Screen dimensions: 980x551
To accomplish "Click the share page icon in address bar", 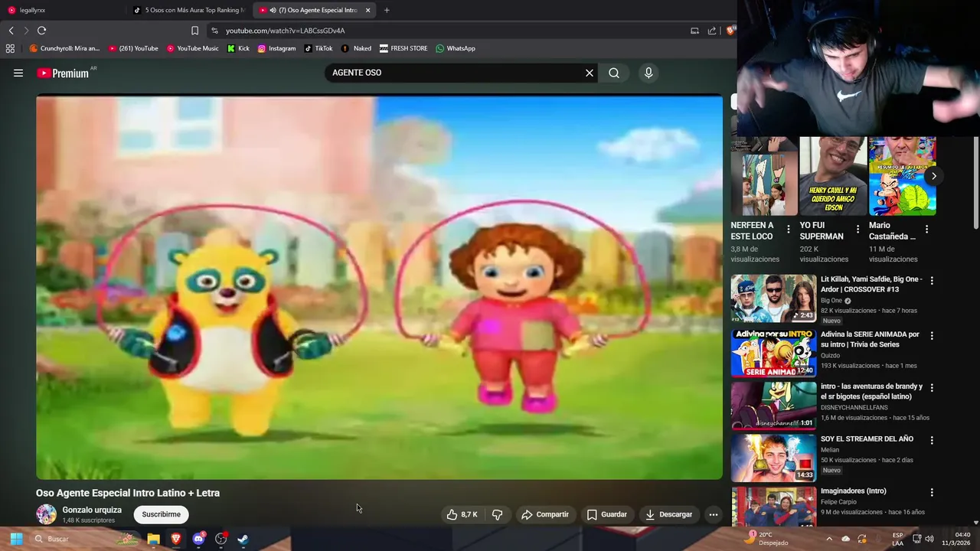I will click(712, 31).
